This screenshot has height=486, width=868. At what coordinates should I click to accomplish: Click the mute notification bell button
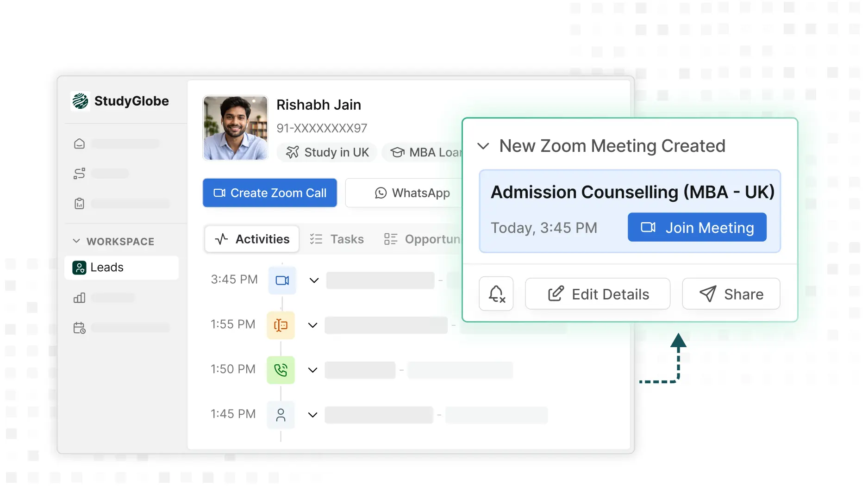[x=496, y=293]
